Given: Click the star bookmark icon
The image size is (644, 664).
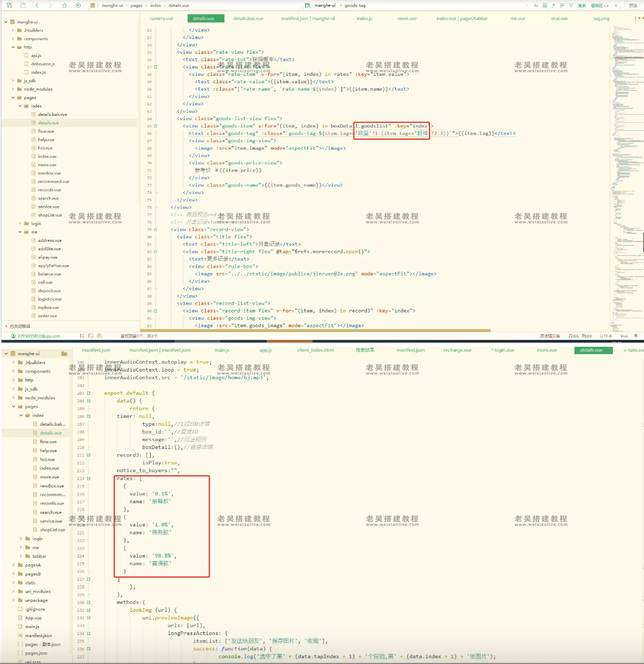Looking at the screenshot, I should (x=64, y=5).
